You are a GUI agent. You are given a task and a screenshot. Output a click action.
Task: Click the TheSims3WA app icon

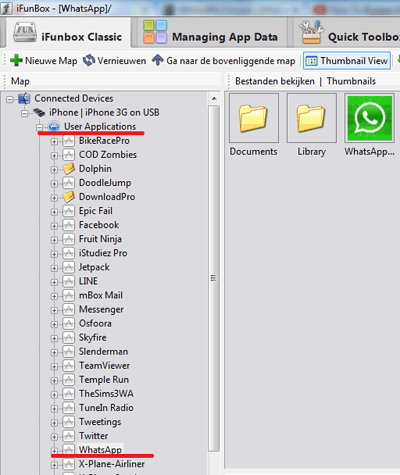(68, 394)
